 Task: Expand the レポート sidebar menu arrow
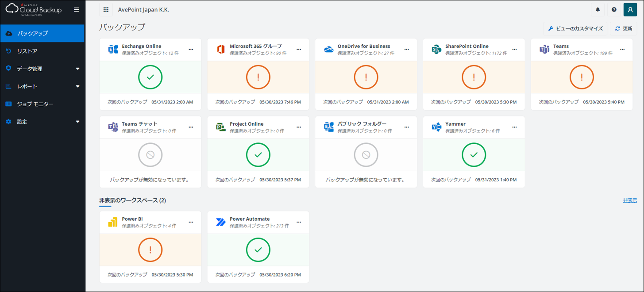point(78,86)
